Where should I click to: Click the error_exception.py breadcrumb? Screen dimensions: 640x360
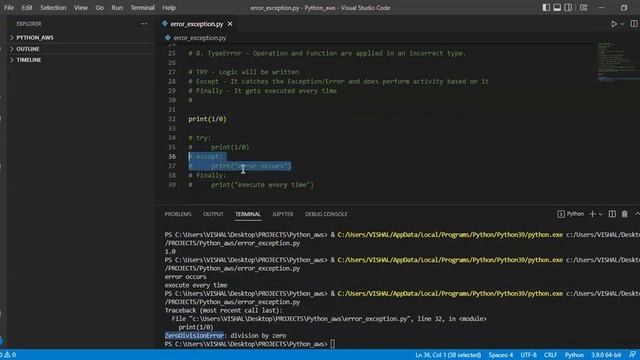click(x=200, y=38)
